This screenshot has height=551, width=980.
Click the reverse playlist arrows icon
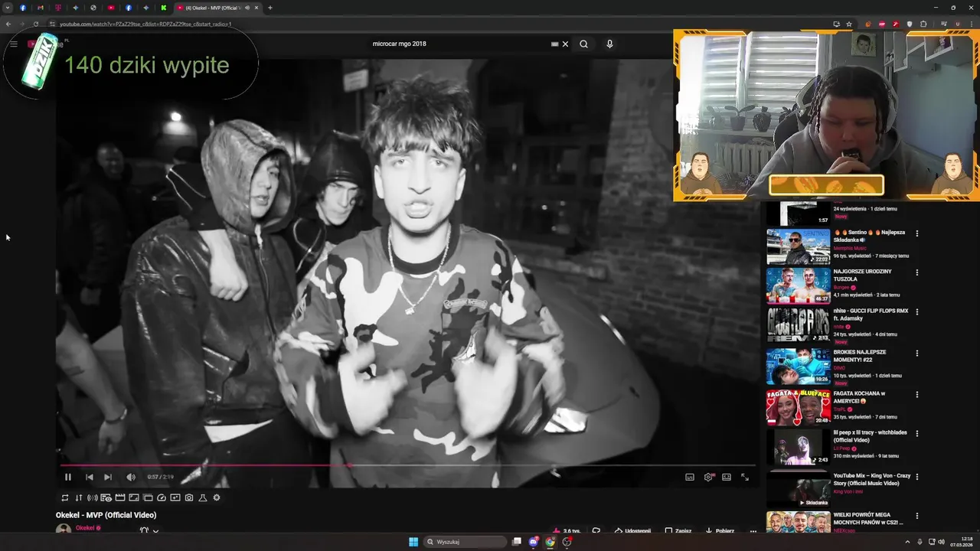(79, 497)
